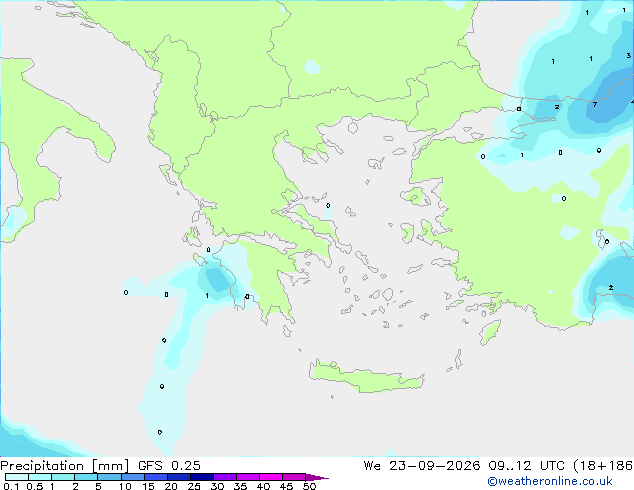Click the island of Crete on map
The height and width of the screenshot is (490, 634).
[366, 377]
